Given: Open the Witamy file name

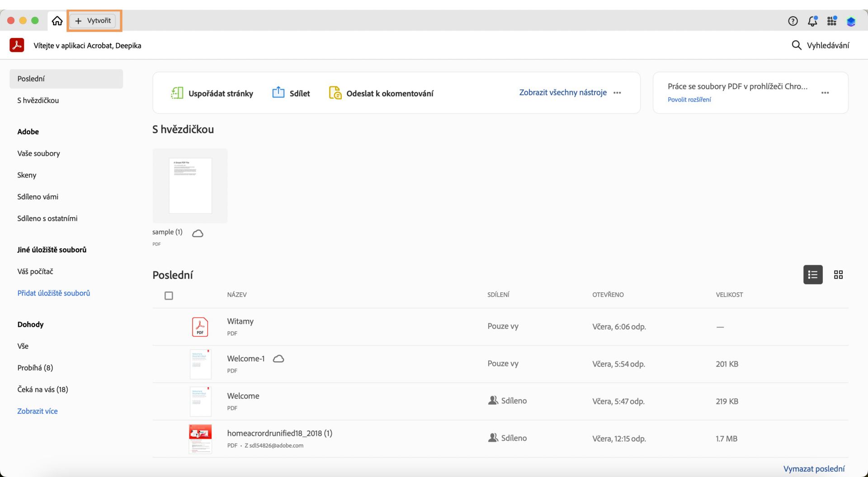Looking at the screenshot, I should (x=240, y=322).
